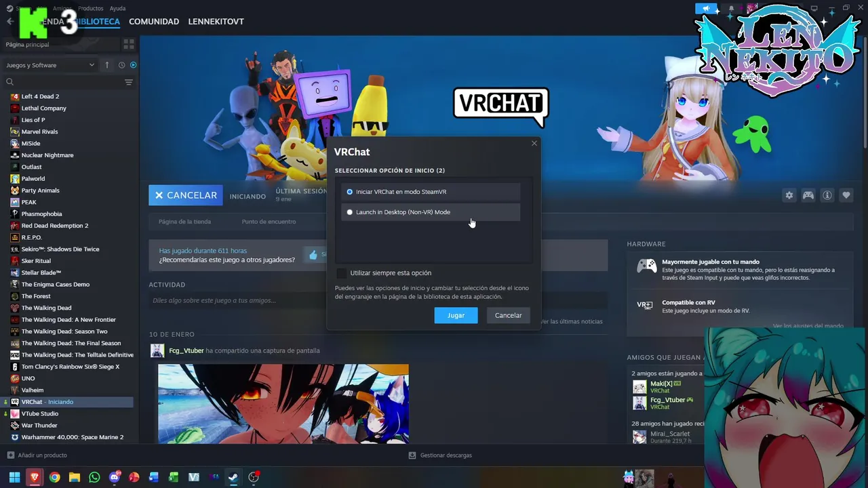Click the Jugar button in VRChat dialog

(456, 315)
